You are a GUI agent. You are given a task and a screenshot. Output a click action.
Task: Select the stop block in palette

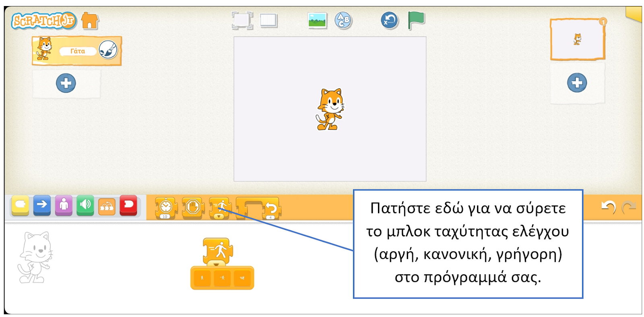point(193,207)
